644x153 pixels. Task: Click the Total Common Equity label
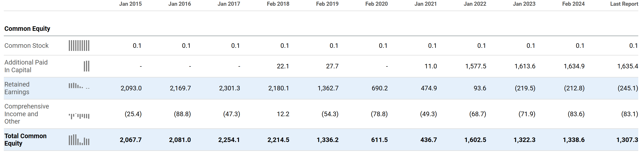tap(26, 140)
